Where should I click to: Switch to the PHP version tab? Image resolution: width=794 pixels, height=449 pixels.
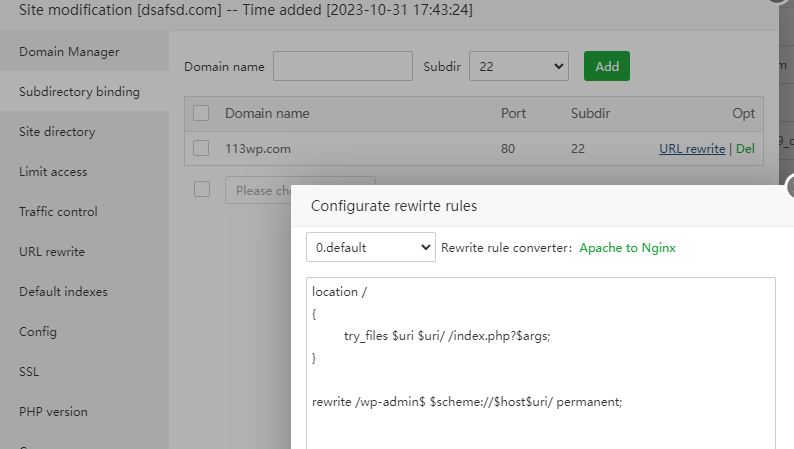(x=53, y=411)
